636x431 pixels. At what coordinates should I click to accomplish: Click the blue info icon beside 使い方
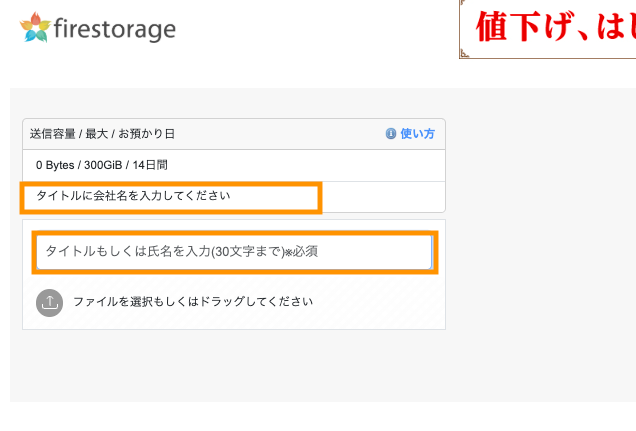(x=391, y=134)
